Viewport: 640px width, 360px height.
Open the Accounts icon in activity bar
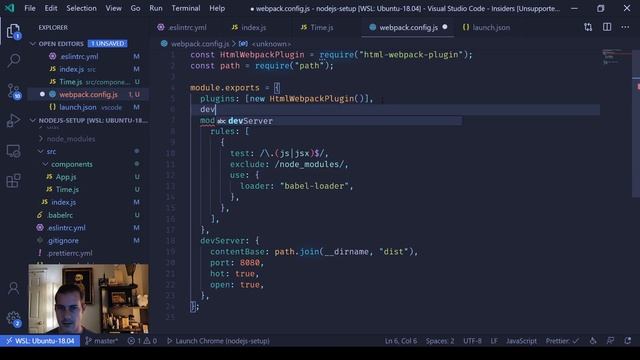pos(13,288)
